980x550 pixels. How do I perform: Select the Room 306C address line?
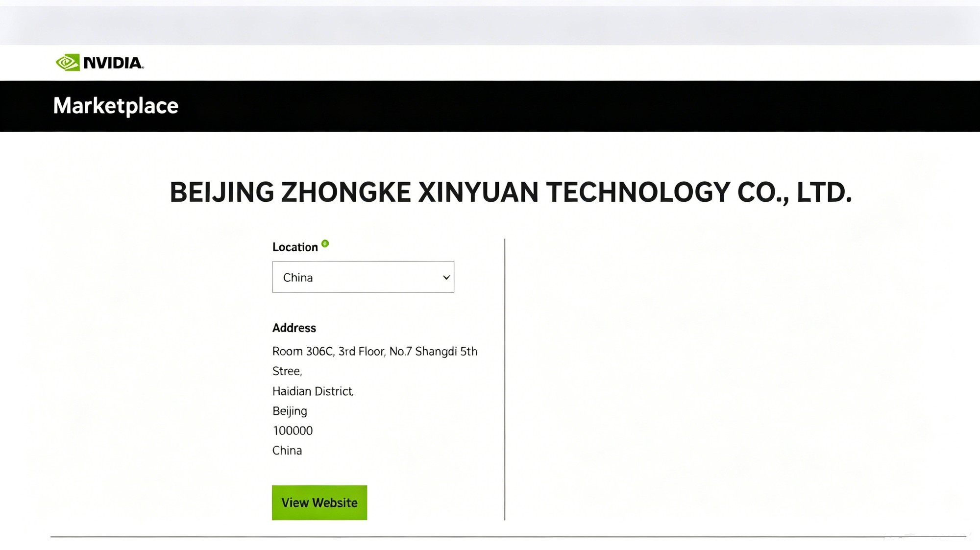[375, 352]
